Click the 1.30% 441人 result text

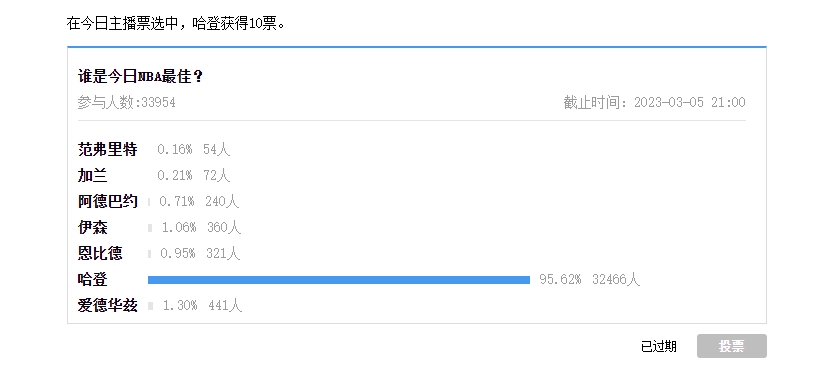[202, 306]
